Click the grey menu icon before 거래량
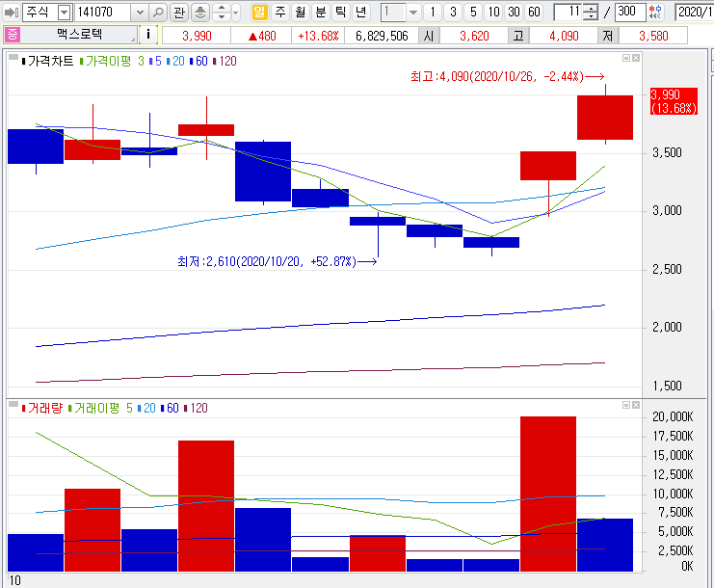 click(x=13, y=405)
